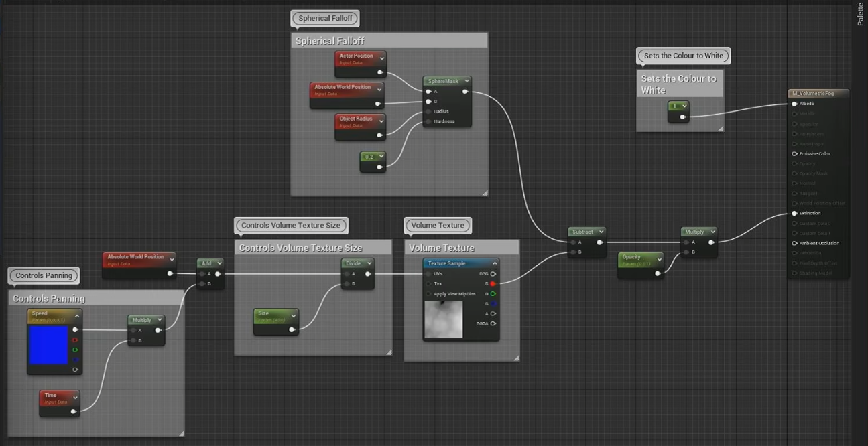Click the Extinction input pin on M_VolumetricFog
The height and width of the screenshot is (446, 868).
coord(794,214)
